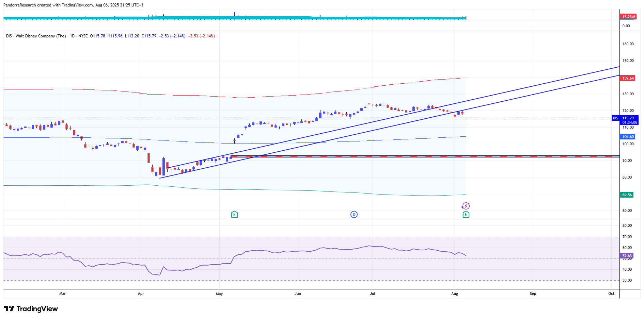Select the blue DIS ticker tag on price axis

click(615, 118)
